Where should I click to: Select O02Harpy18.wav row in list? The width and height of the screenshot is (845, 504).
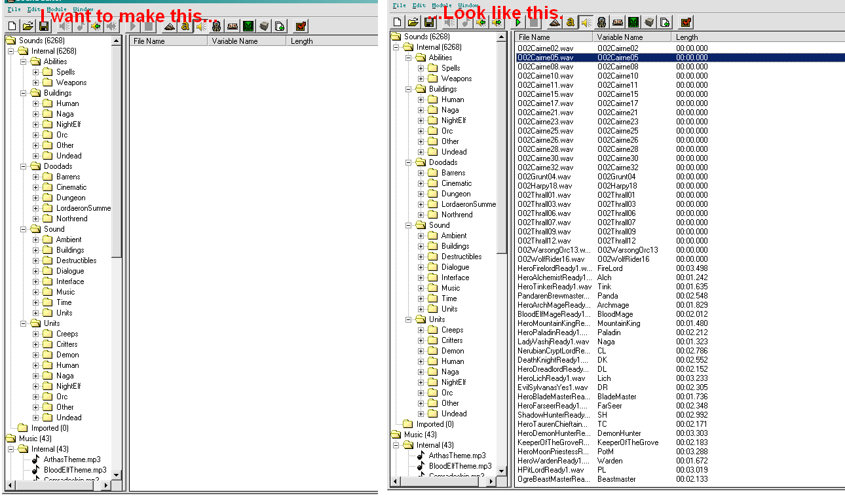[680, 186]
